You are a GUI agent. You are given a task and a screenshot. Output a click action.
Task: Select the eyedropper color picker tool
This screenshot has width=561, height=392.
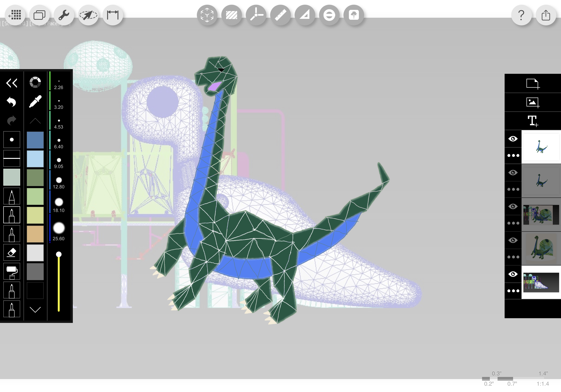point(35,102)
